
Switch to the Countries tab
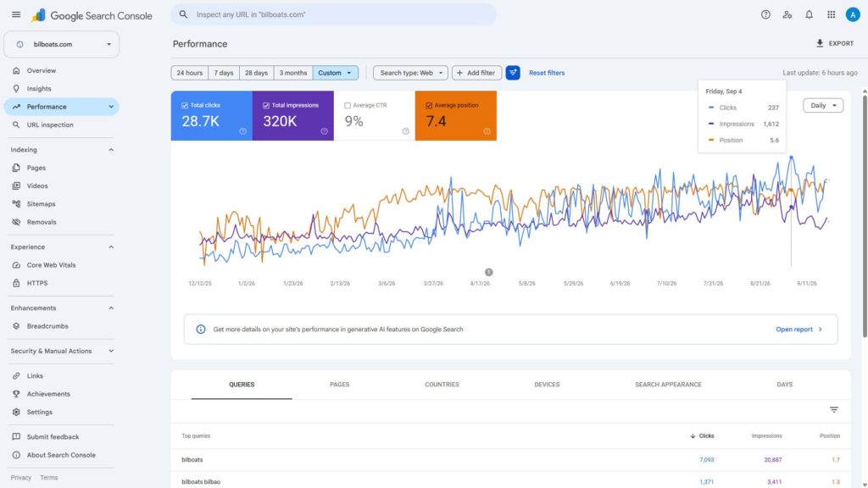442,385
